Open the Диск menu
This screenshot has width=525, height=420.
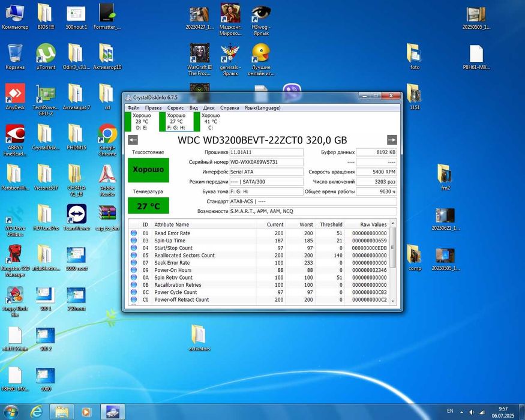pyautogui.click(x=209, y=108)
